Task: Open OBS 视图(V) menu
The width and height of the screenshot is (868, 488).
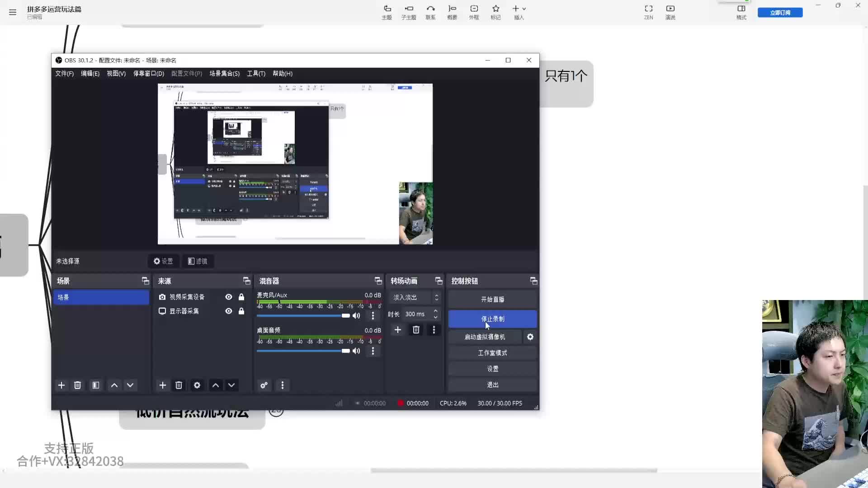Action: 116,73
